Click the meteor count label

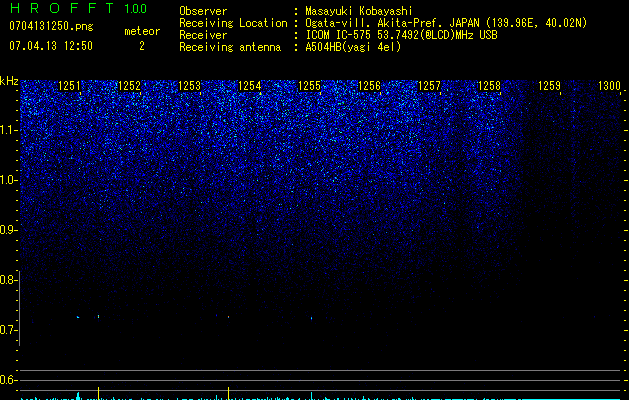point(142,31)
